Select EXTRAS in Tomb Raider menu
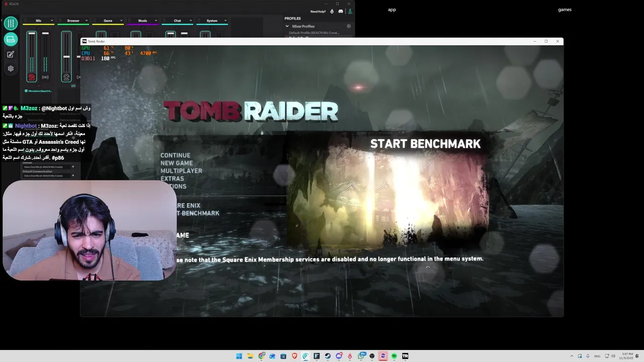Screen dimensions: 644x362 tap(172, 178)
